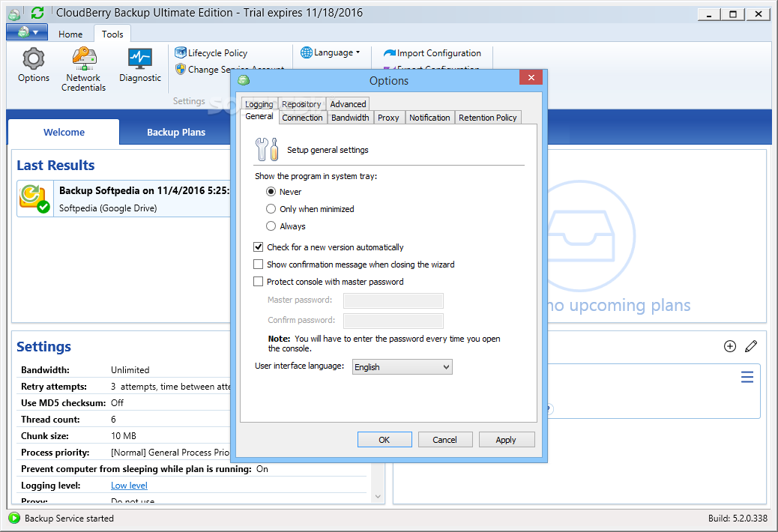Click the Bandwidth Unlimited value
This screenshot has height=532, width=778.
click(x=130, y=370)
